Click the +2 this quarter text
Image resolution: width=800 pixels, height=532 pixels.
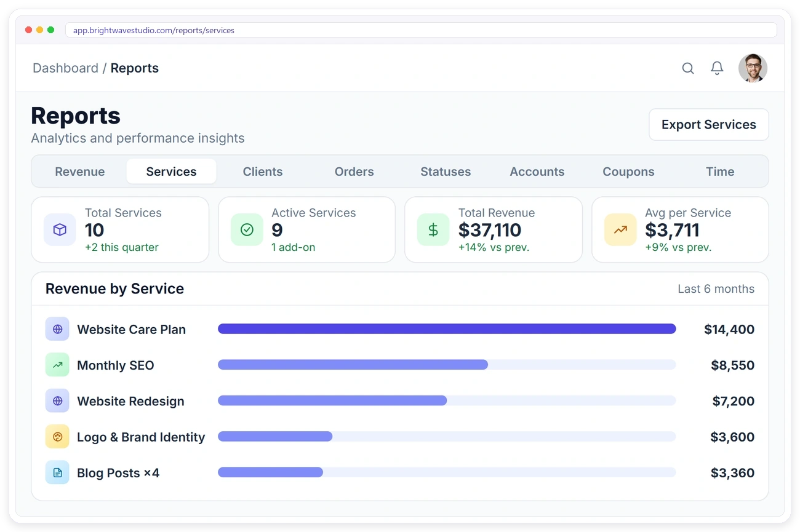[x=122, y=247]
